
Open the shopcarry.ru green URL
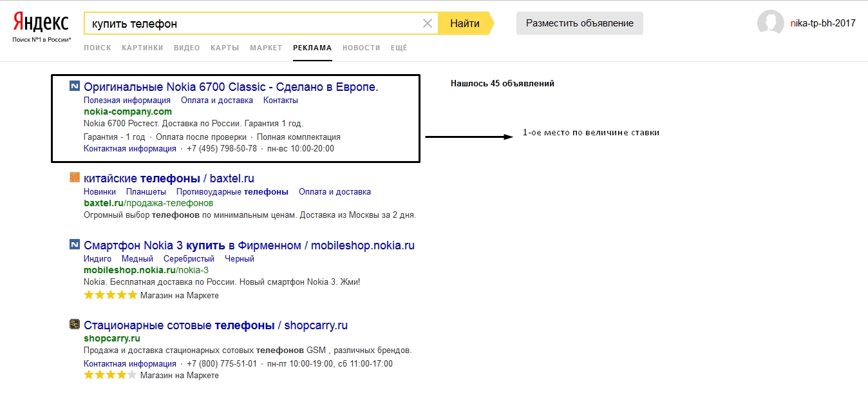click(112, 338)
